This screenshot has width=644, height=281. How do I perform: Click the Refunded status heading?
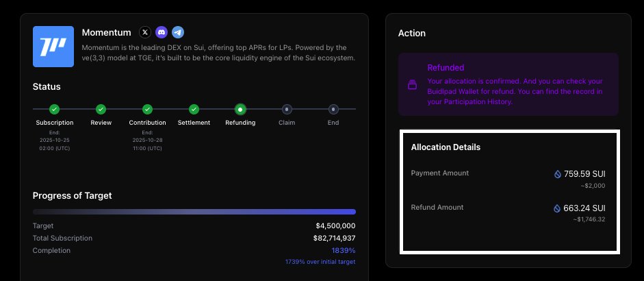(x=446, y=68)
